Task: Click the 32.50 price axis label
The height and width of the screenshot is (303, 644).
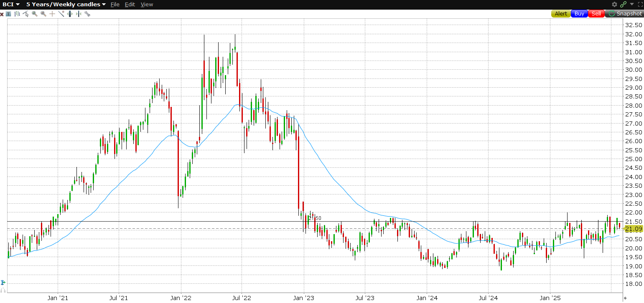Action: 633,25
